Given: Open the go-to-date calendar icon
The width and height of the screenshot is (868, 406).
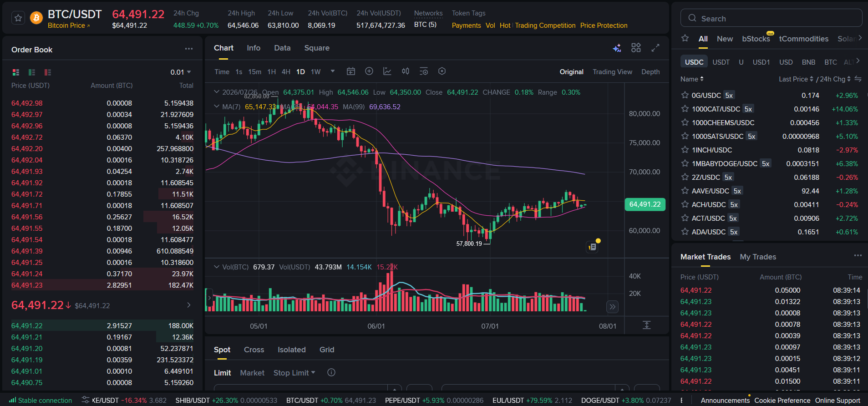Looking at the screenshot, I should tap(351, 71).
